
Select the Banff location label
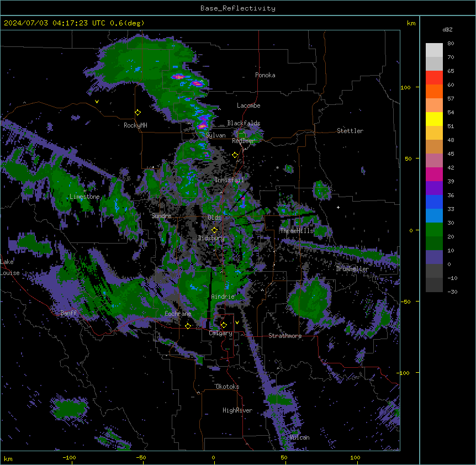(x=69, y=313)
